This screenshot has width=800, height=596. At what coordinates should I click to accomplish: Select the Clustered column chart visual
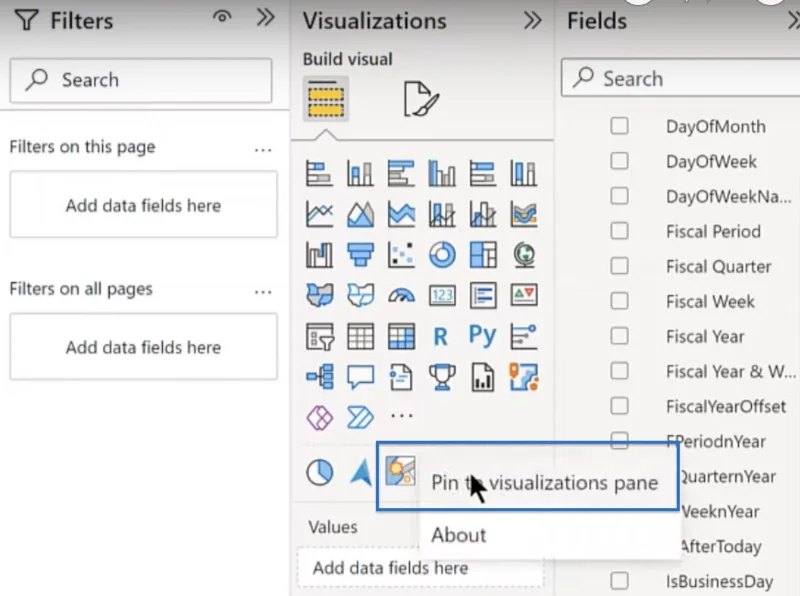click(442, 173)
